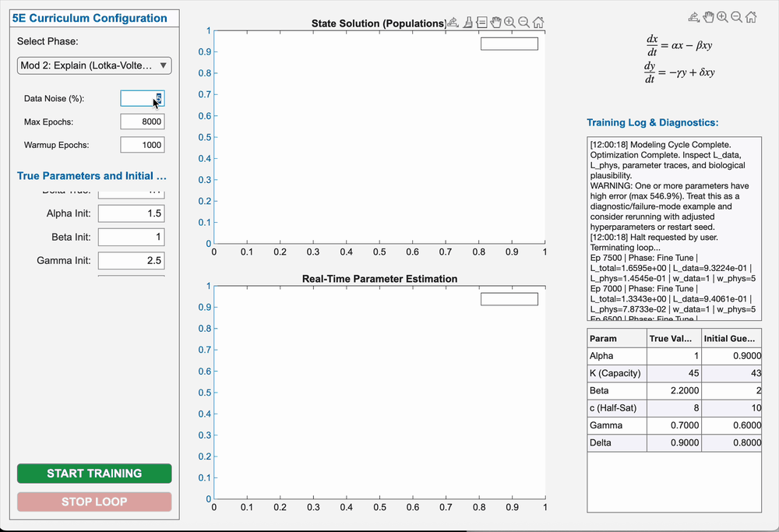Activate pan hand tool above equations panel
This screenshot has width=779, height=532.
click(x=708, y=17)
